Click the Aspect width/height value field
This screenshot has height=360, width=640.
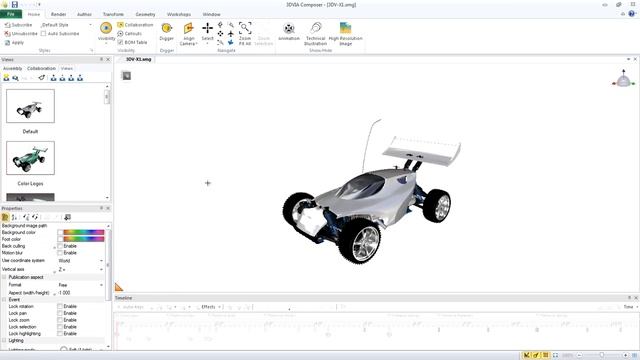[x=80, y=293]
